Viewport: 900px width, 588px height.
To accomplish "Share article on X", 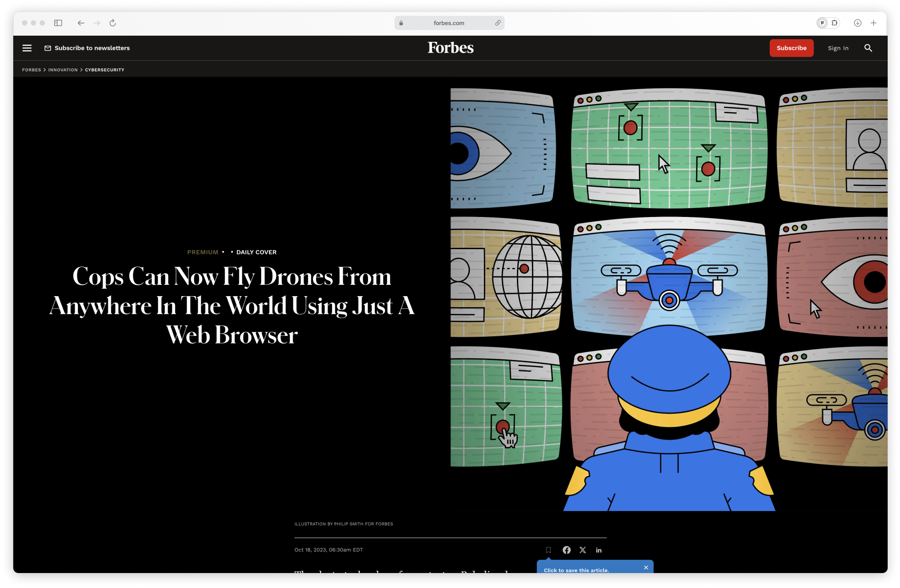I will [583, 550].
